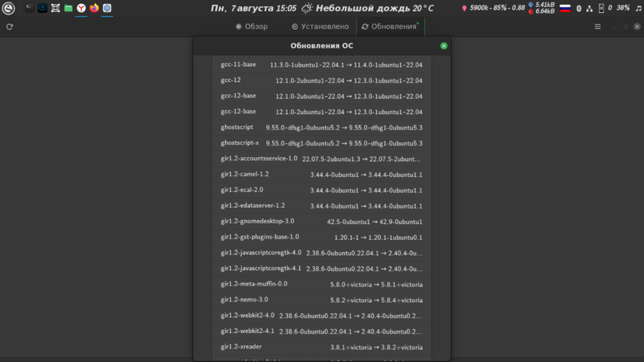Select the software manager icon in the panel
The width and height of the screenshot is (644, 362).
coord(107,8)
